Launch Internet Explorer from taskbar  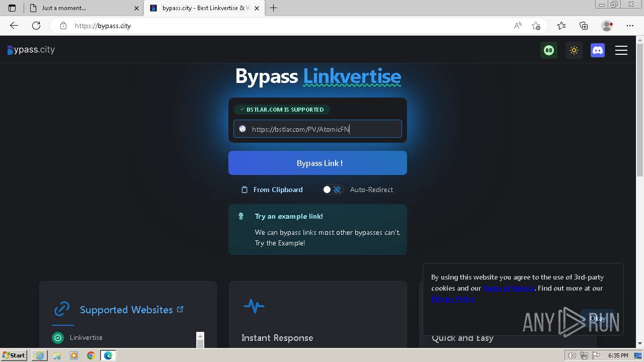[x=40, y=355]
